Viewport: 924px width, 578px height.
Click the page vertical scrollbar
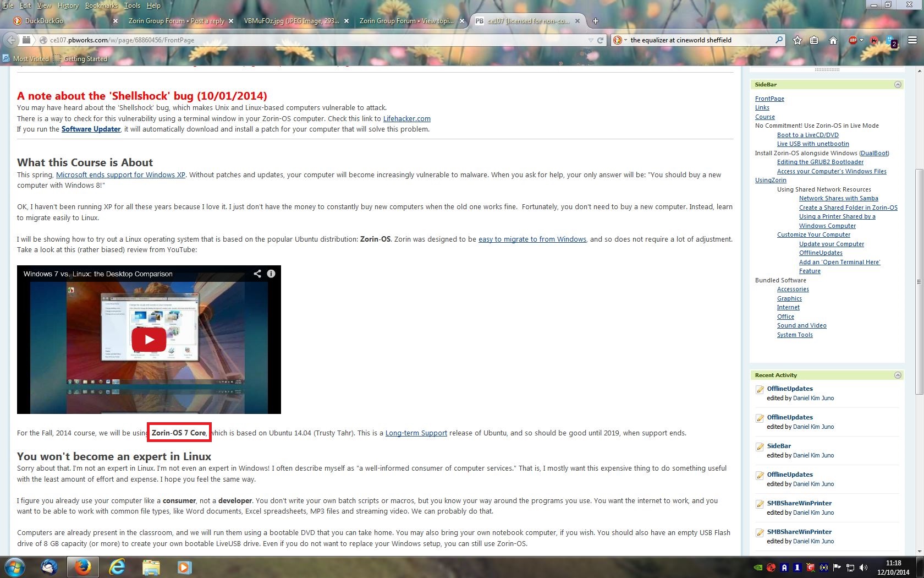(920, 281)
